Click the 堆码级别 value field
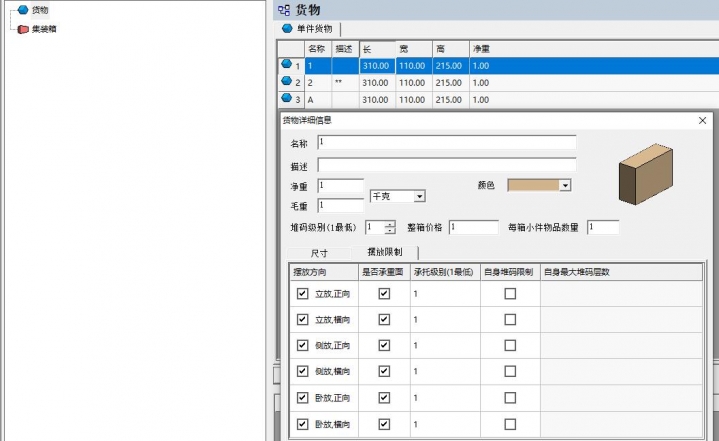 tap(375, 227)
